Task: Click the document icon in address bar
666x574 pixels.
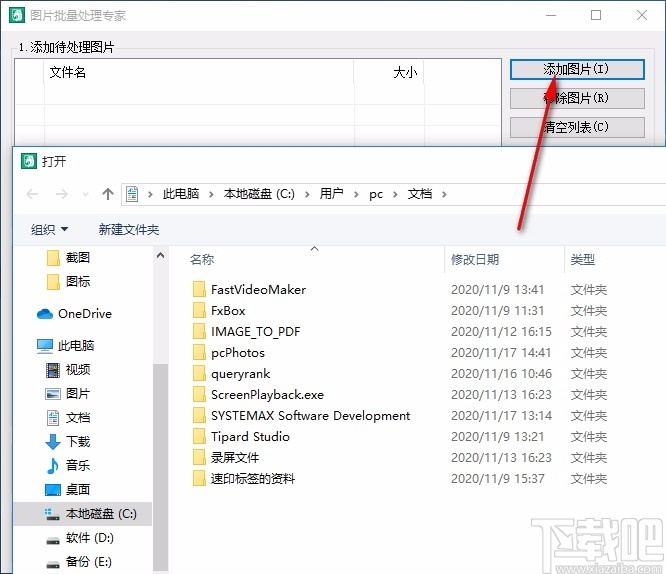Action: coord(132,194)
